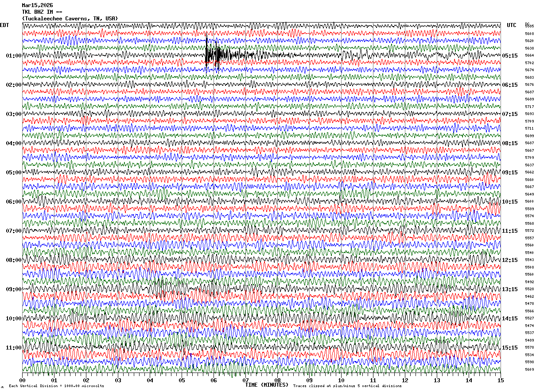Click the DC offset value 5717
536x392 pixels.
tap(529, 107)
